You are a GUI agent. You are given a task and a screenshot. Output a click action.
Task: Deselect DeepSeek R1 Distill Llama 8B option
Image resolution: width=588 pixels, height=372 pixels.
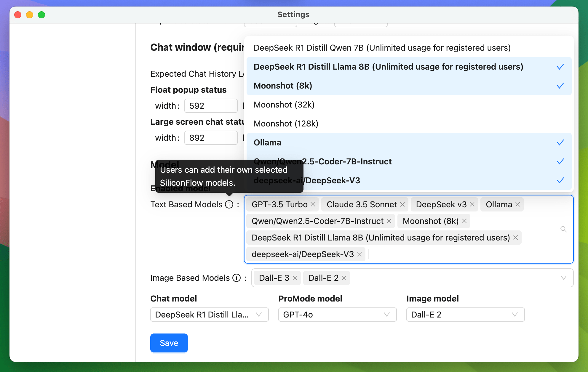[409, 67]
